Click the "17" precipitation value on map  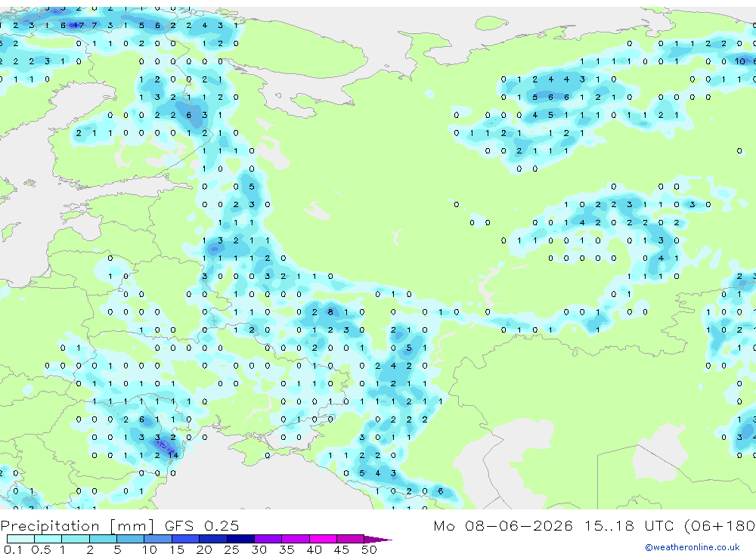pos(79,25)
